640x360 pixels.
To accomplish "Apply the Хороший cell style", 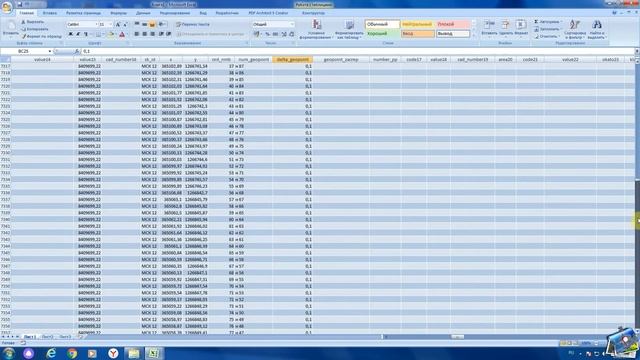I will [382, 34].
